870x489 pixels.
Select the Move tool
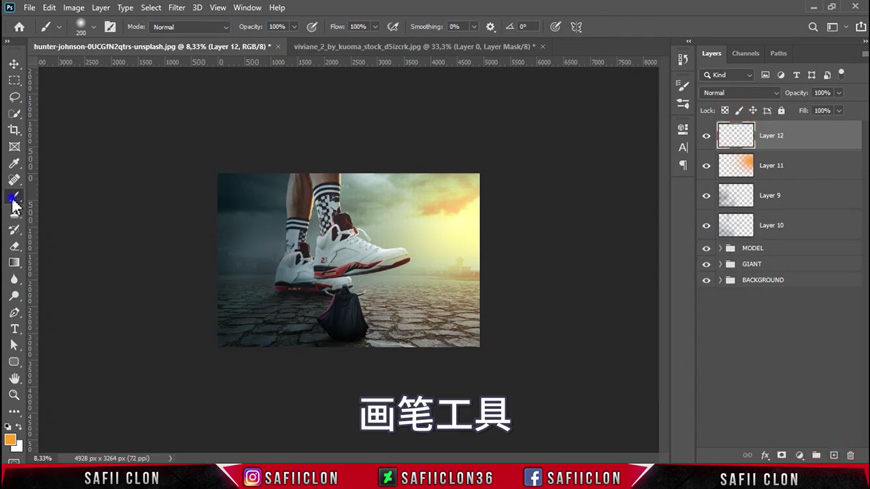14,64
